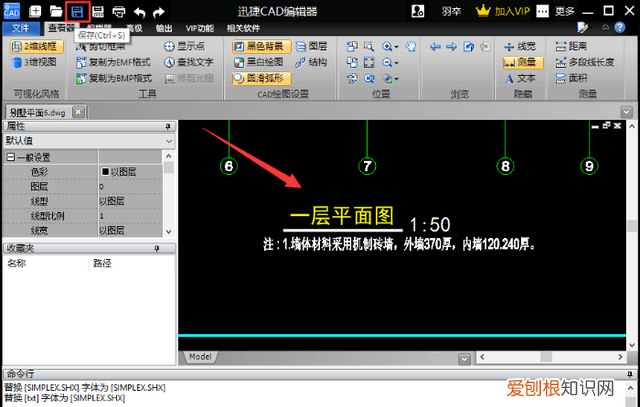Collapse the ribbon with the up chevron
The height and width of the screenshot is (407, 640).
click(605, 27)
